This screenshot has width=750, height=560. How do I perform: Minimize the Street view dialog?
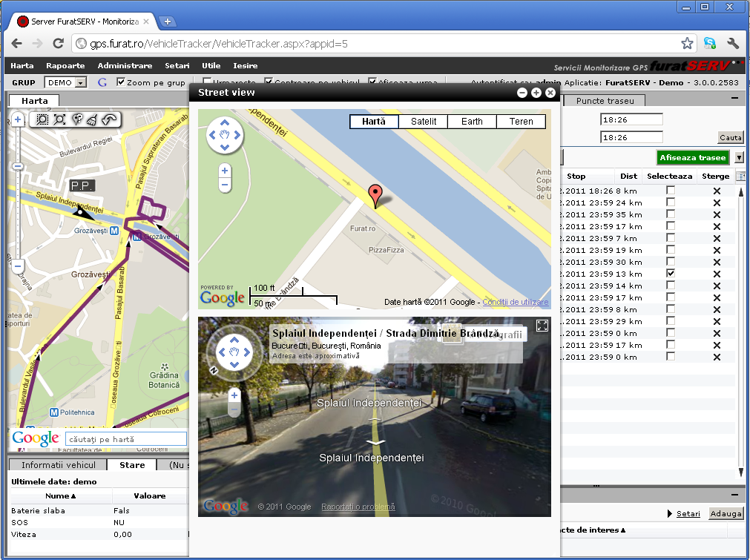522,93
